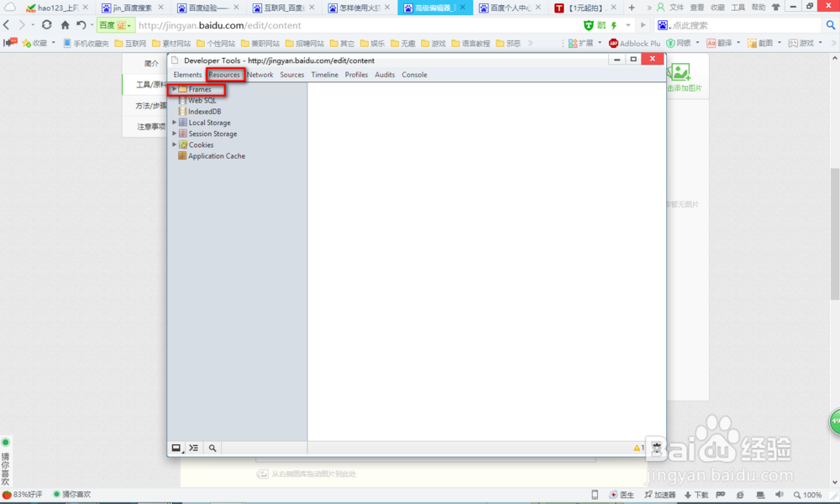Select Web SQL in resources tree

197,100
